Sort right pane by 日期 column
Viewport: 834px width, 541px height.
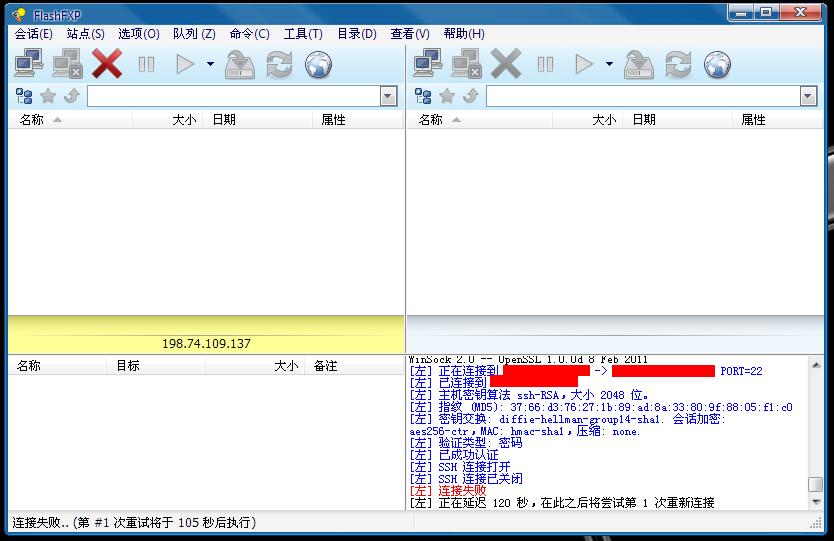click(x=677, y=120)
